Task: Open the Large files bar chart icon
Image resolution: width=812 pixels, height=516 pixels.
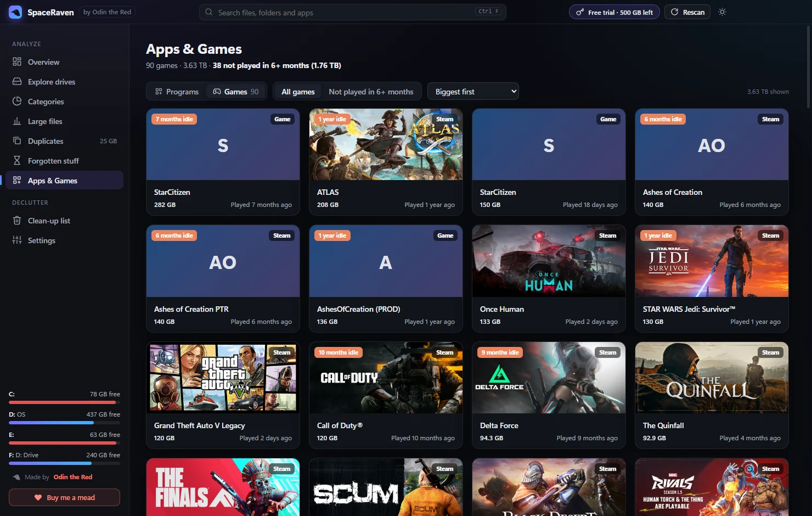Action: 17,121
